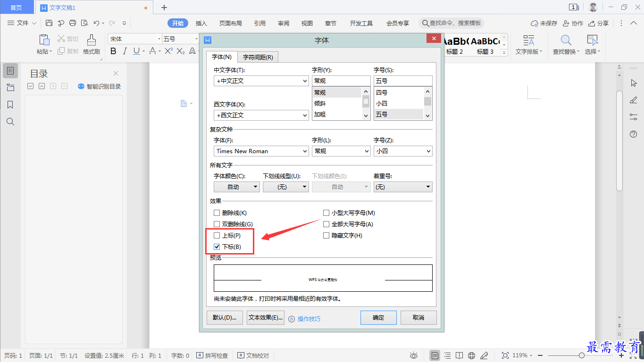The width and height of the screenshot is (644, 362).
Task: Click the Superscript X² icon in ribbon
Action: [x=168, y=51]
